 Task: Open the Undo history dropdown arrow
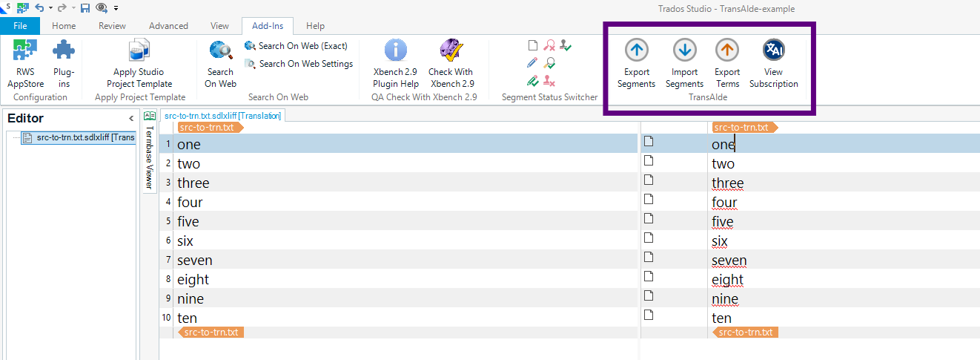coord(50,8)
